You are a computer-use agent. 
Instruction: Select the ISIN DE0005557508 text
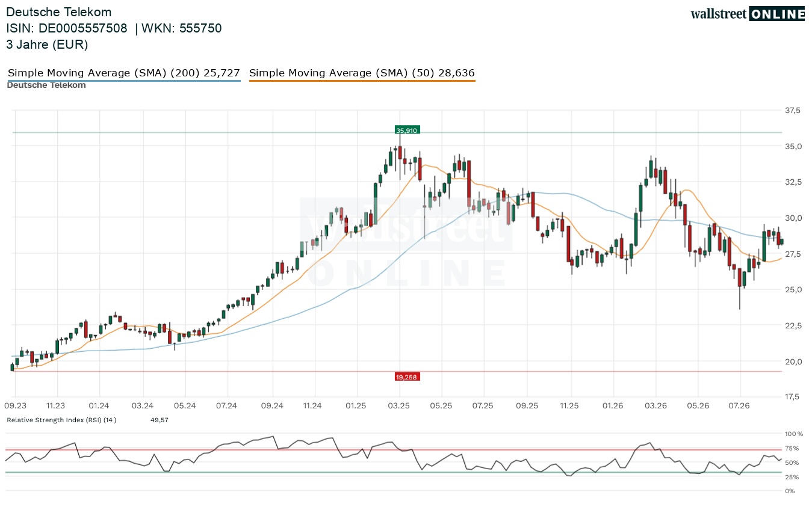(x=67, y=28)
